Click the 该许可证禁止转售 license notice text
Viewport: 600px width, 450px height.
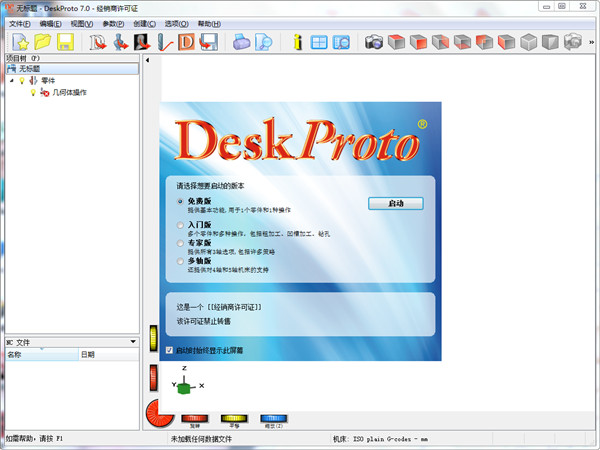[x=204, y=321]
